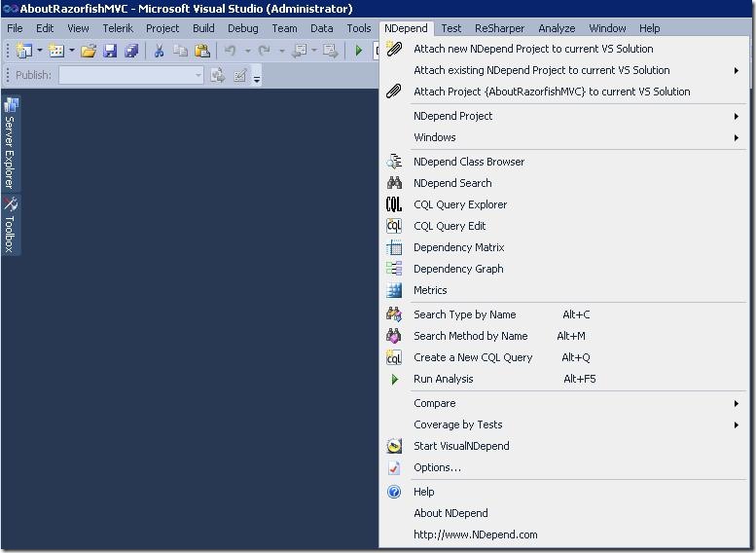Open the Build menu
The width and height of the screenshot is (756, 553).
pyautogui.click(x=203, y=28)
